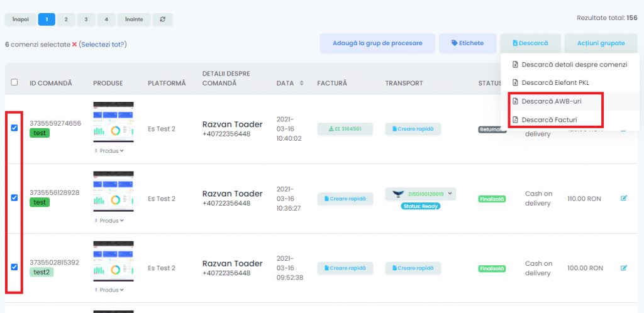Screen dimensions: 644x313
Task: Click the edit icon for the 110.00 RON order
Action: tap(623, 199)
